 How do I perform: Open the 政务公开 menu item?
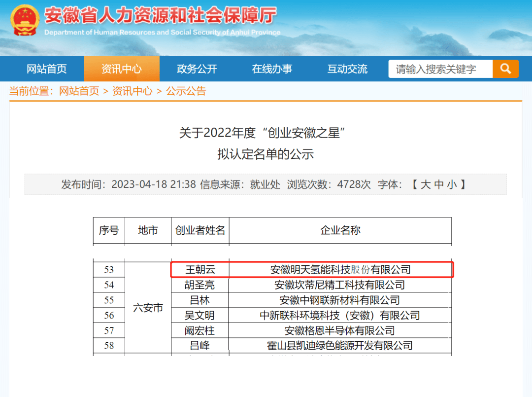pyautogui.click(x=197, y=69)
